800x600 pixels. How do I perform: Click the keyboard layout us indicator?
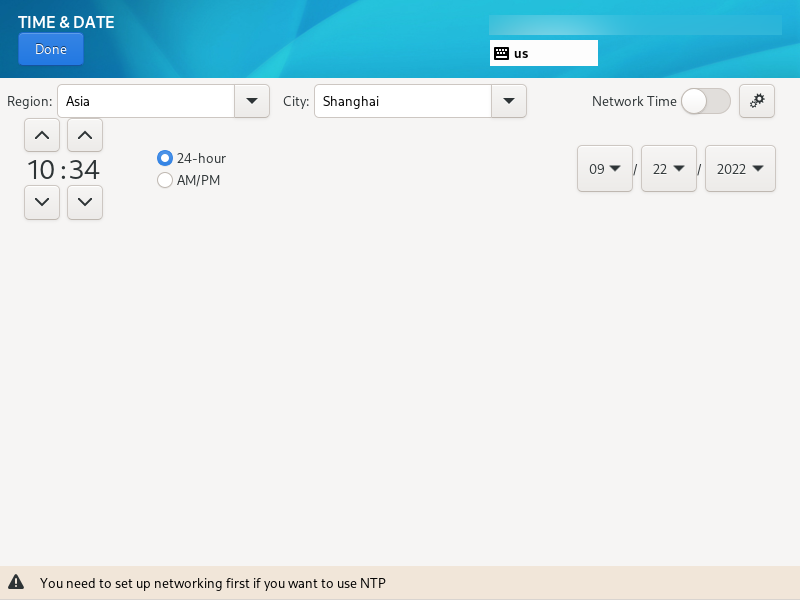pos(543,53)
